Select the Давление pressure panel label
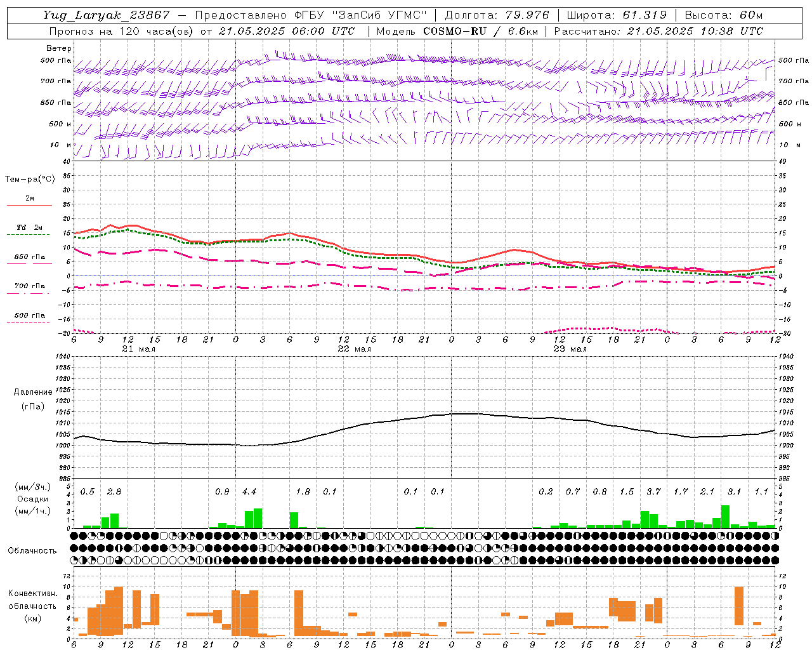 coord(33,392)
